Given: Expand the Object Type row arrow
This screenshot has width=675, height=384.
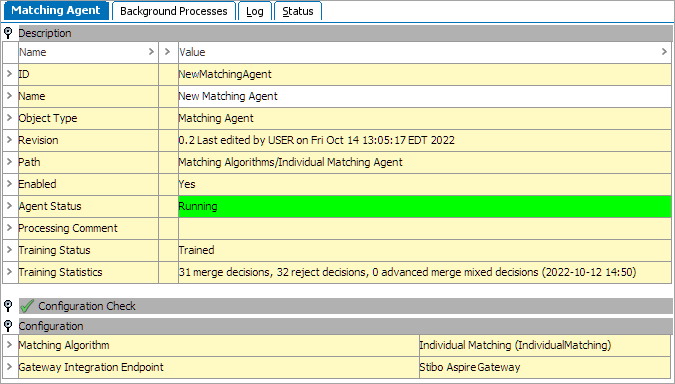Looking at the screenshot, I should [x=9, y=118].
